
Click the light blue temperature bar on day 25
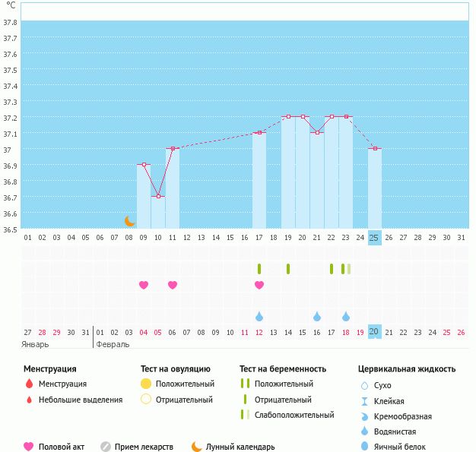tap(374, 190)
